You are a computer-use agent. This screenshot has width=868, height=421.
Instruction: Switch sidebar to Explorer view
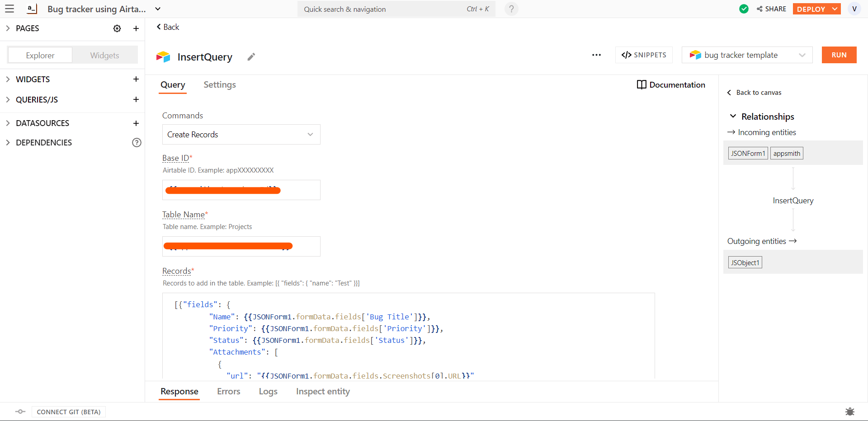(x=40, y=55)
